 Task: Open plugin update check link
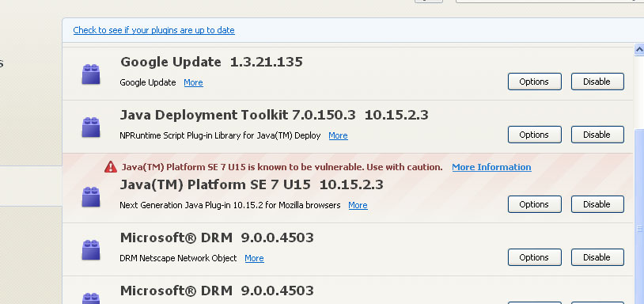154,30
